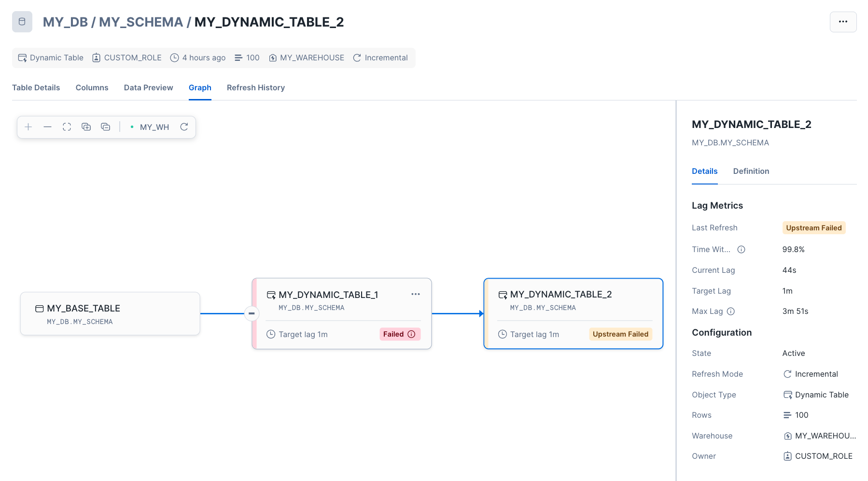Screen dimensions: 868x481
Task: Select the Data Preview tab
Action: (148, 87)
